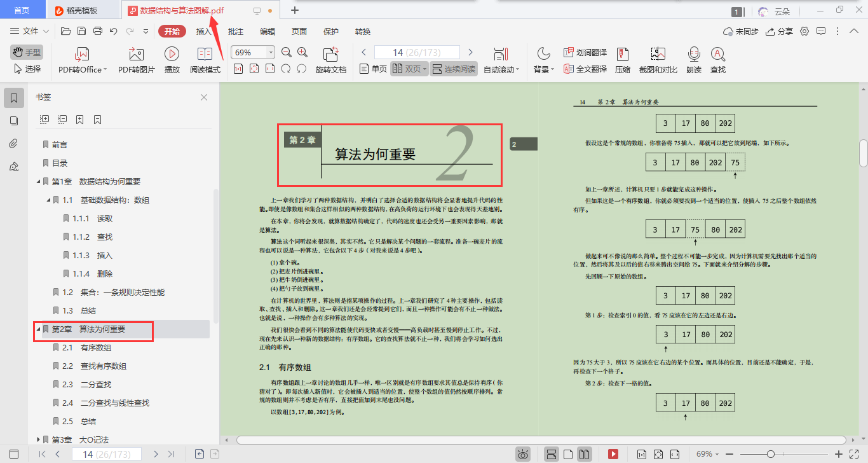This screenshot has height=463, width=868.
Task: Select the 插入 ribbon tab
Action: click(x=204, y=31)
